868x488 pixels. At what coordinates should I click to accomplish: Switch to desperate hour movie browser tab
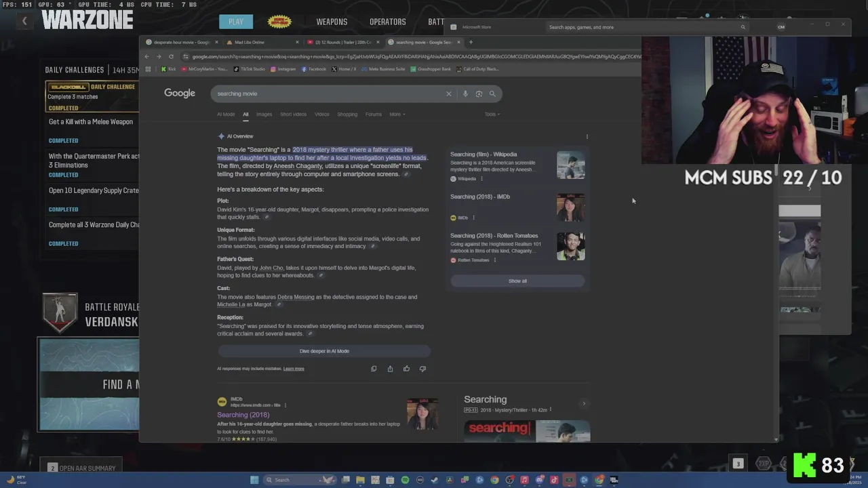tap(182, 42)
